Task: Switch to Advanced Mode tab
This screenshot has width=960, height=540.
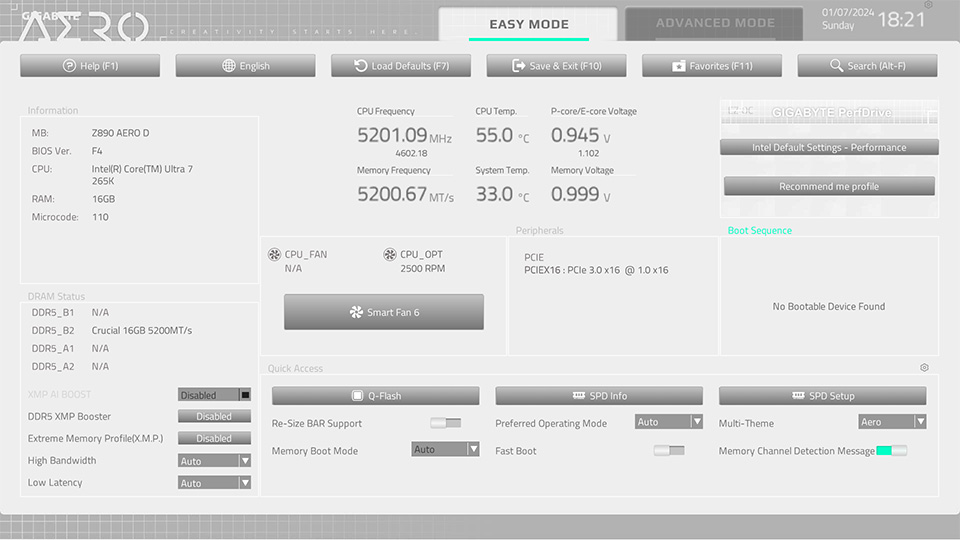Action: (x=714, y=23)
